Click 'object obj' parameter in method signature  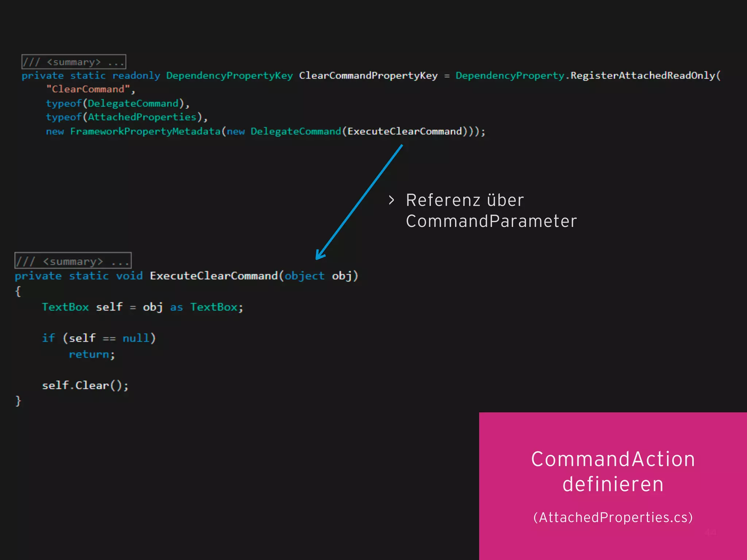tap(318, 276)
